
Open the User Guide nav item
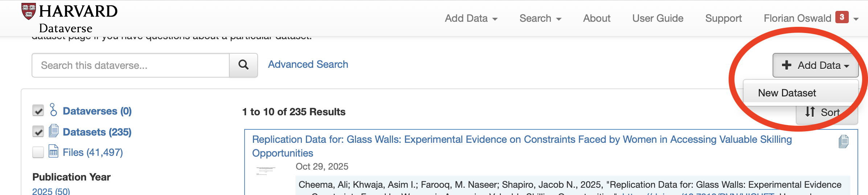(x=658, y=18)
